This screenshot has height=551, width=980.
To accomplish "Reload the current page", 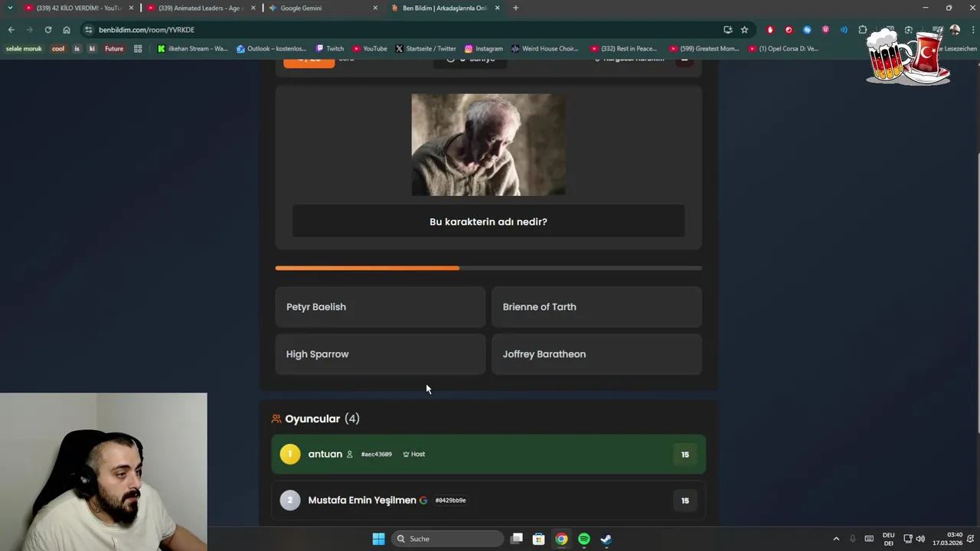I will [47, 30].
